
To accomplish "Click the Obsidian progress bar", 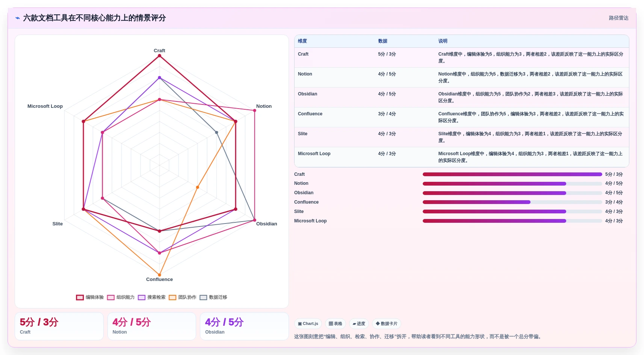I will 512,193.
